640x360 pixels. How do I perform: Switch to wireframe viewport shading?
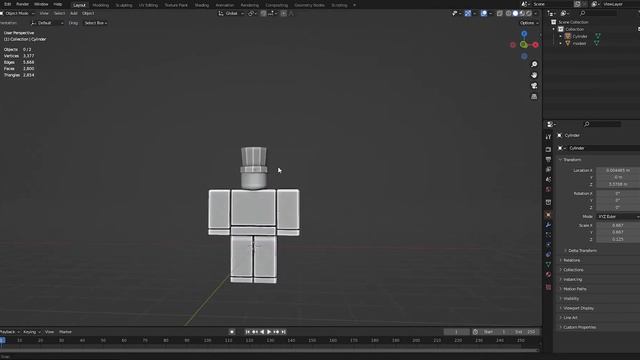tap(509, 13)
